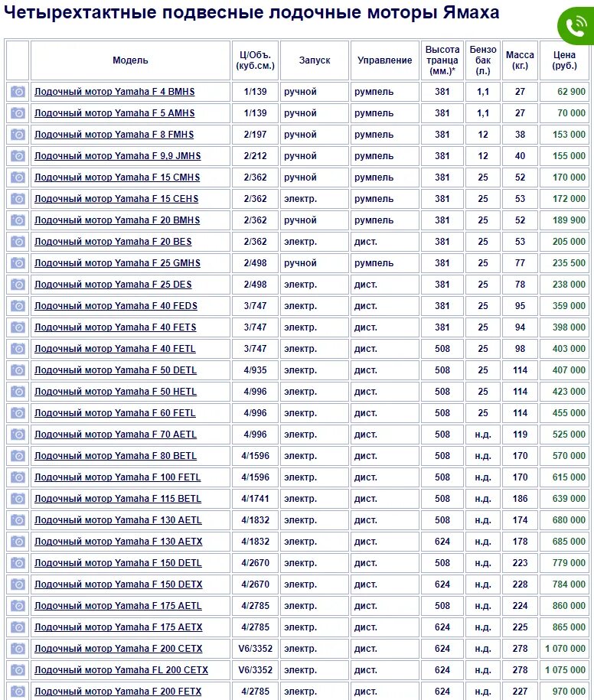Open photo icon for Yamaha F 40 FETL
This screenshot has height=700, width=594.
18,349
